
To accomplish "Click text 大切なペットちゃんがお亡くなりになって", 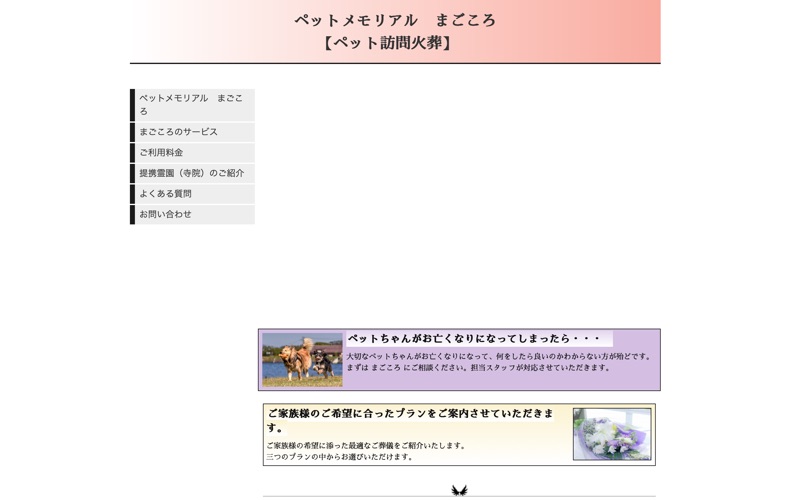I will [x=418, y=356].
